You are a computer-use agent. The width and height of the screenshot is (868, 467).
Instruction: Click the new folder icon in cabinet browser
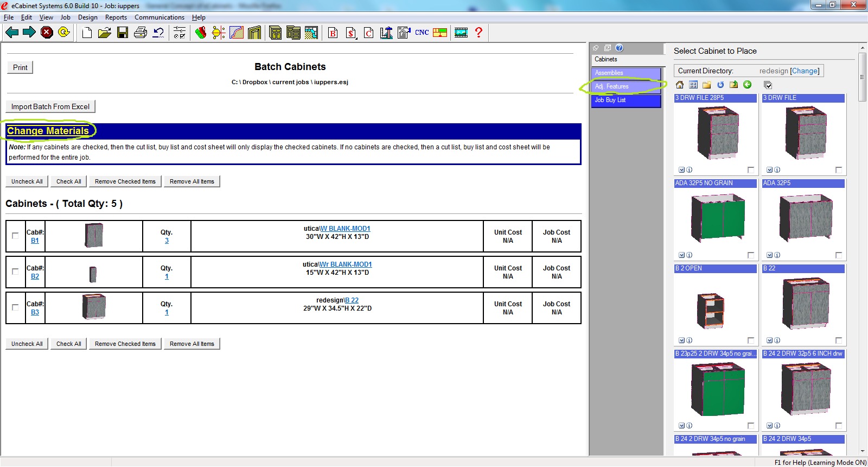706,85
